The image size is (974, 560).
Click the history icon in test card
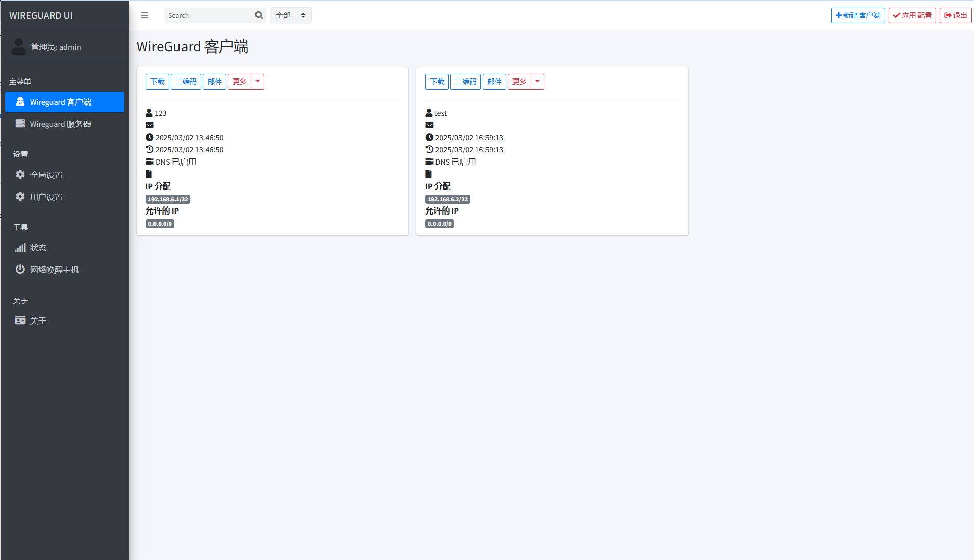coord(429,149)
